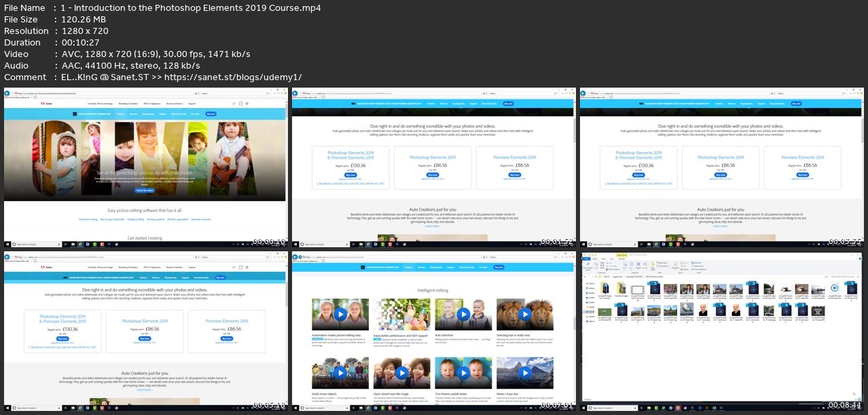Click the Adobe logo in the 00:00:10 frame
868x415 pixels.
pos(46,103)
